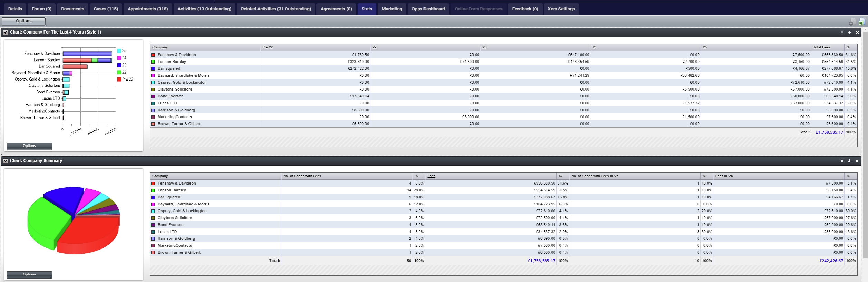This screenshot has height=282, width=868.
Task: Click green swatch beside Lanson Barcley in summary table
Action: (153, 190)
